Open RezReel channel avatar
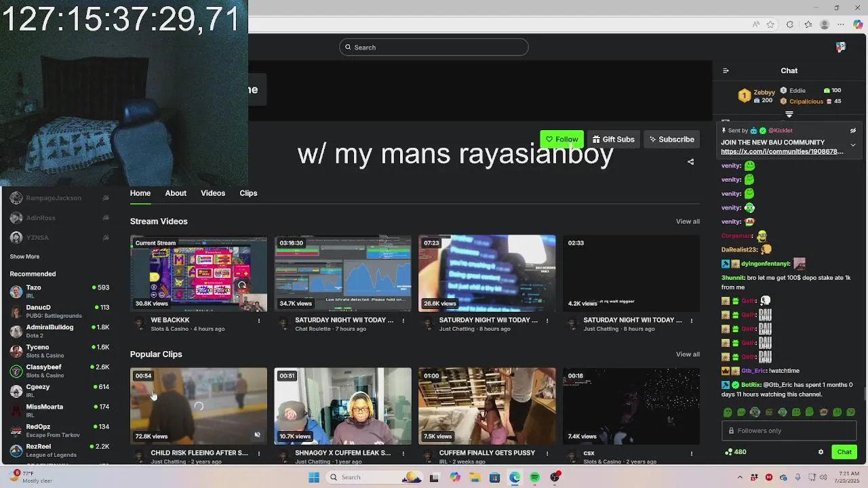Screen dimensions: 868x488 tap(16, 451)
